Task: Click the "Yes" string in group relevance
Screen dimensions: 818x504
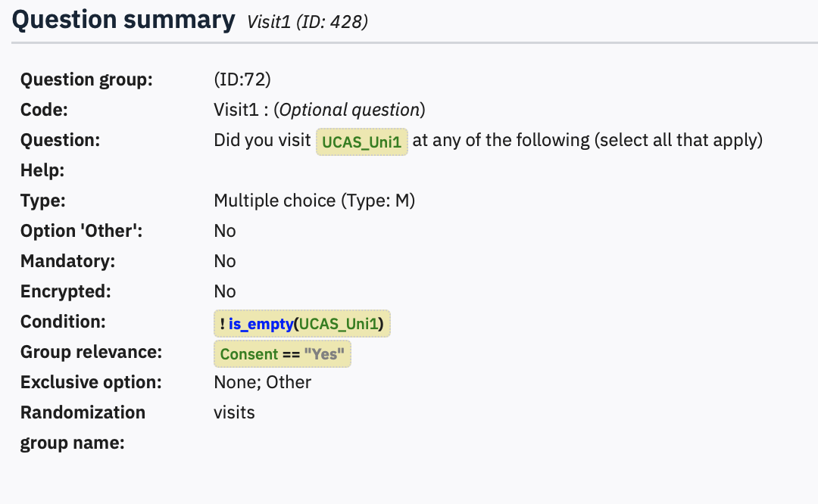Action: point(323,354)
